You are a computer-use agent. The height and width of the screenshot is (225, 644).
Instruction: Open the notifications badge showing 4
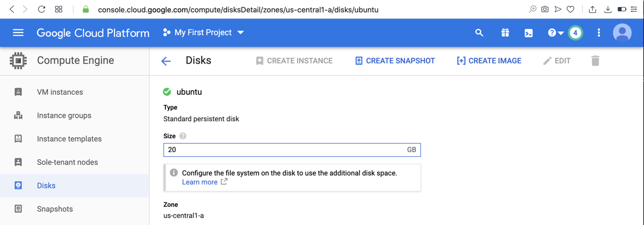coord(575,33)
